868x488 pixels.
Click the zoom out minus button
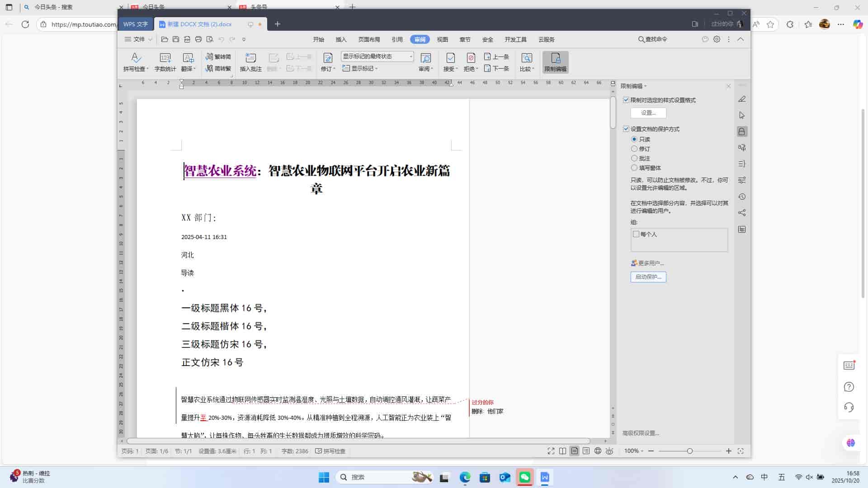click(x=651, y=451)
